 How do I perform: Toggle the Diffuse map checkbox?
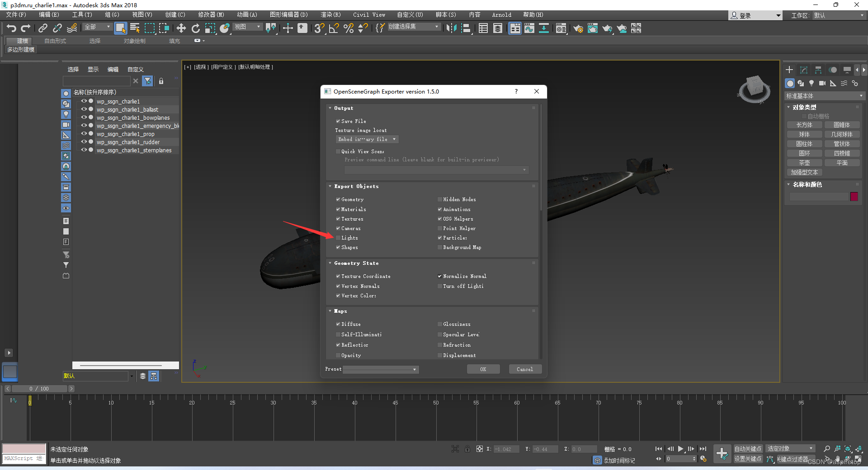coord(338,324)
